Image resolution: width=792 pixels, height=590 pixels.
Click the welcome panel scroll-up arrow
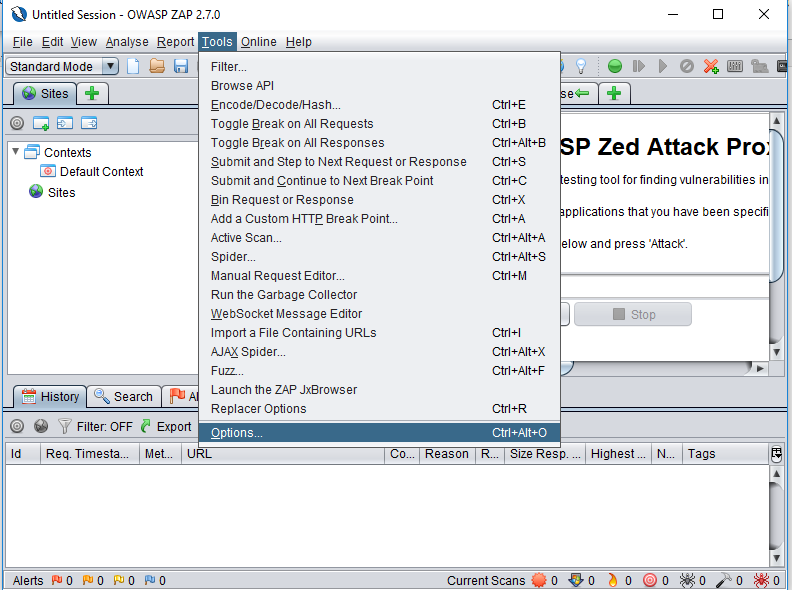click(x=776, y=121)
